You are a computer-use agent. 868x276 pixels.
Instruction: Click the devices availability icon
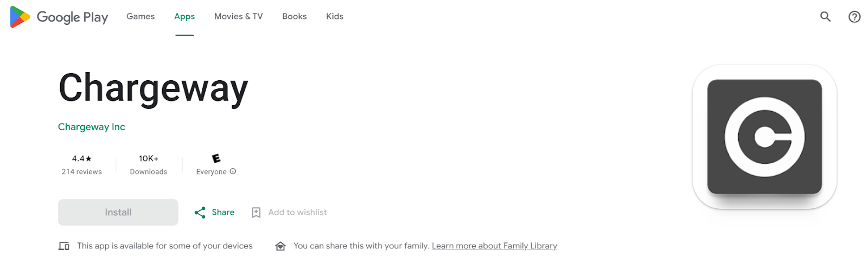(x=64, y=246)
